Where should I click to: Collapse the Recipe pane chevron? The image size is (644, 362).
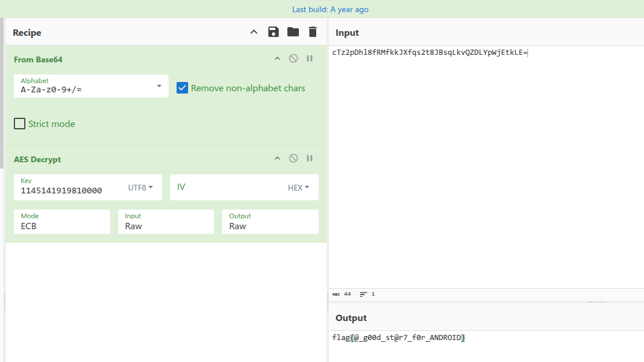tap(254, 32)
